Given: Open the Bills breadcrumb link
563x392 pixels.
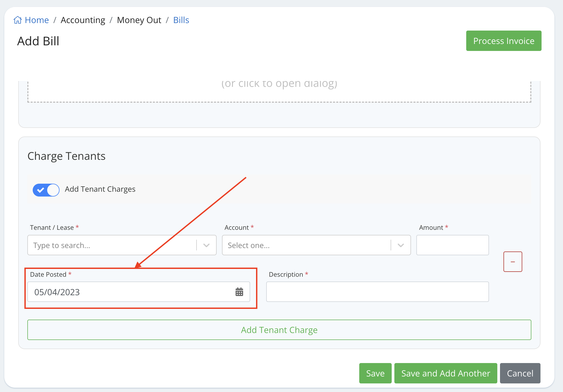Looking at the screenshot, I should coord(181,20).
